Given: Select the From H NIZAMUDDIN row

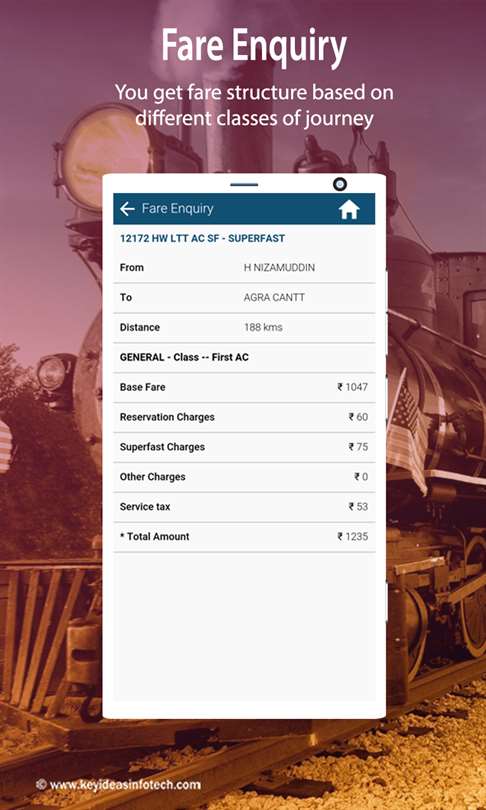Looking at the screenshot, I should tap(244, 268).
